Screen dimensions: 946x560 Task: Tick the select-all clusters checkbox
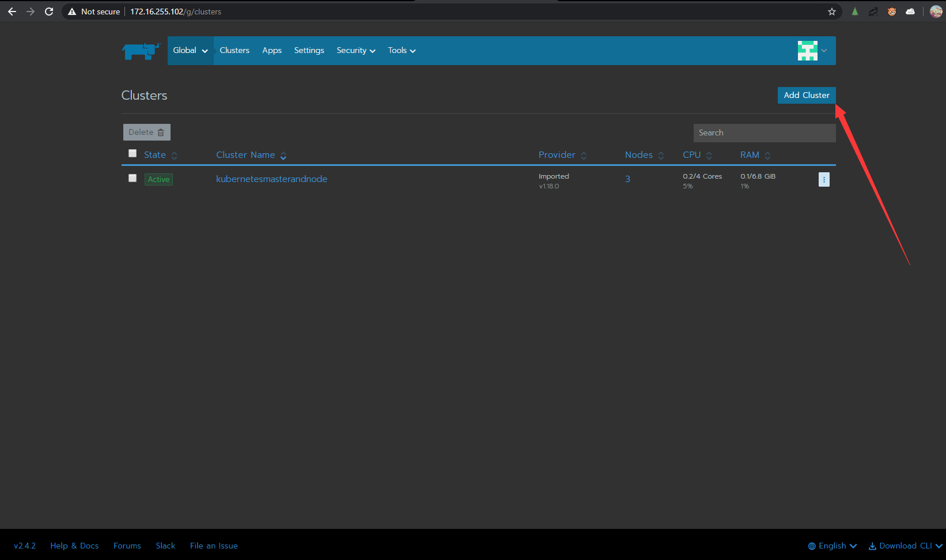pyautogui.click(x=133, y=153)
